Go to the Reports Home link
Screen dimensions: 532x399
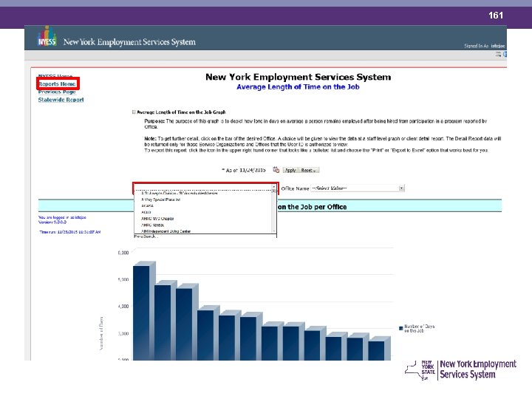point(57,83)
